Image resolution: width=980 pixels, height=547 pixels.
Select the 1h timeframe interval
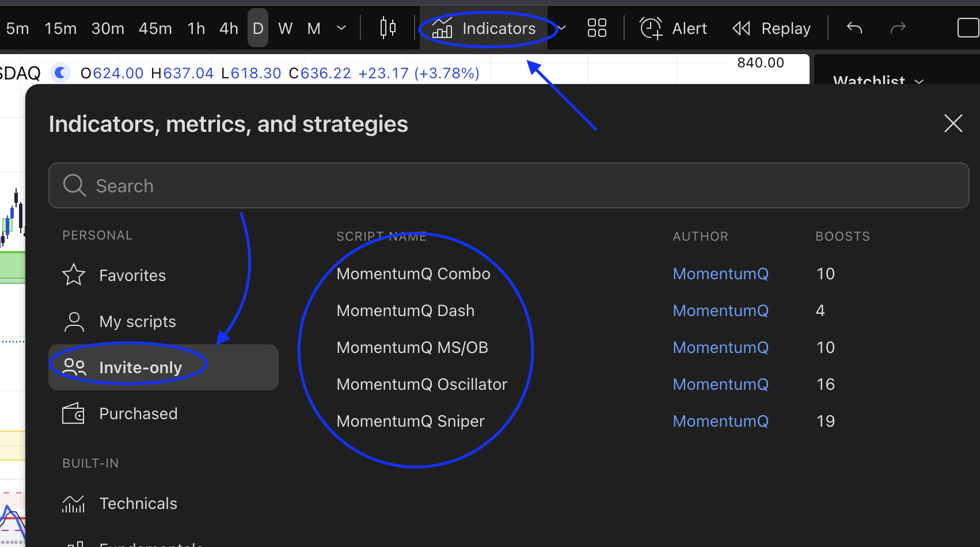point(196,28)
